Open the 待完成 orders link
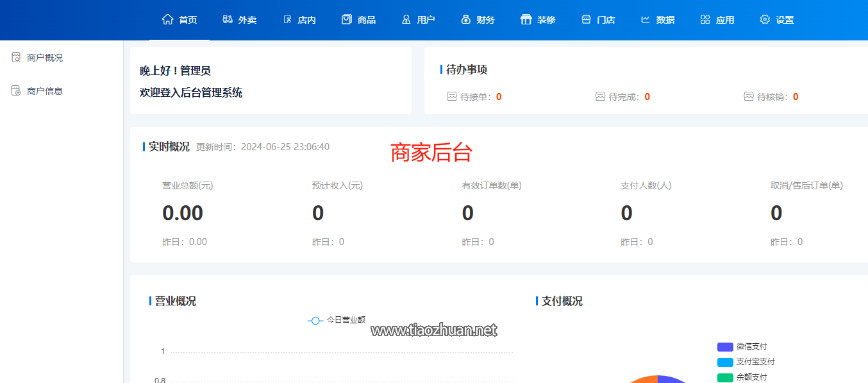868x383 pixels. click(x=622, y=97)
